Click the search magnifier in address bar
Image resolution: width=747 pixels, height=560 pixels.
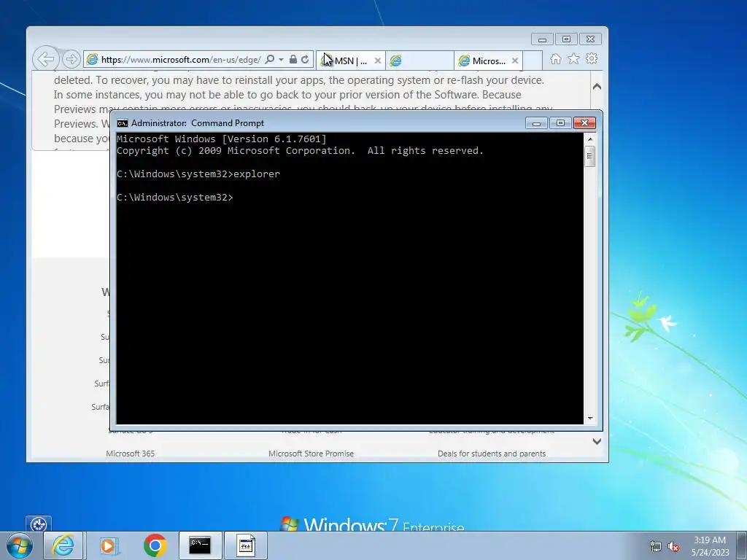click(270, 60)
